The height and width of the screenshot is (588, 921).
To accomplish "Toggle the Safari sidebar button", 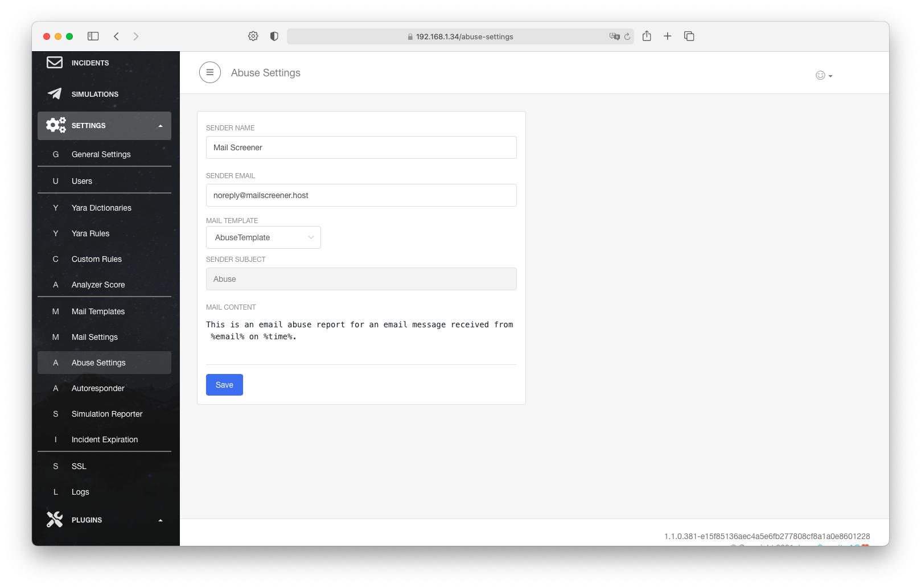I will [93, 36].
